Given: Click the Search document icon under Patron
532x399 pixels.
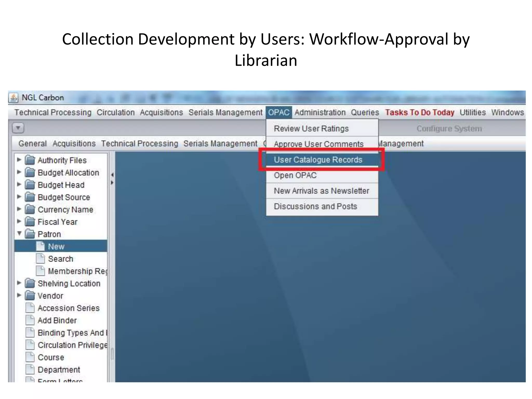Looking at the screenshot, I should [40, 258].
